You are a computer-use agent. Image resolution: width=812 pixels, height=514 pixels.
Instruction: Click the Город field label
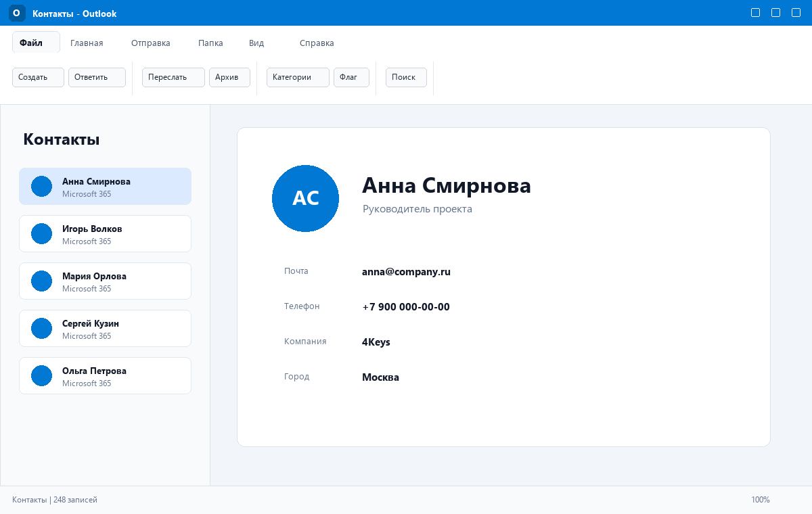(x=297, y=377)
